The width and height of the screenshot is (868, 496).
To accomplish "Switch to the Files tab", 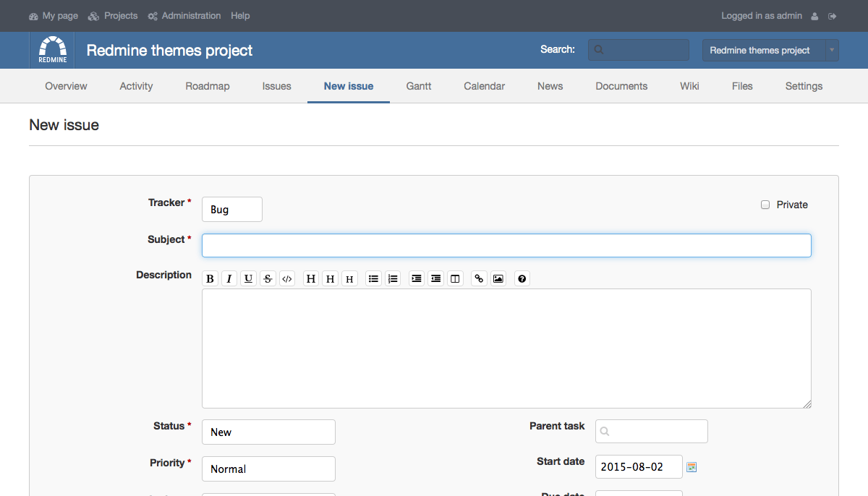I will (x=742, y=86).
